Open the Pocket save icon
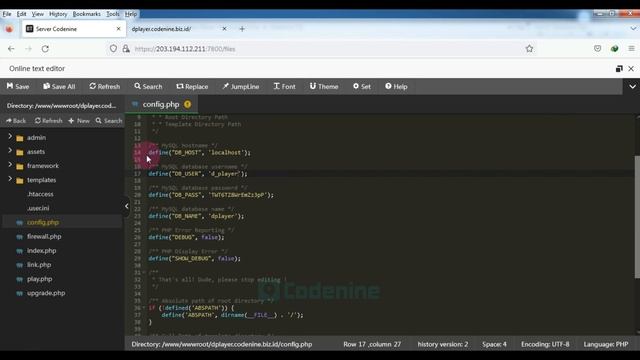The width and height of the screenshot is (640, 360). [598, 49]
